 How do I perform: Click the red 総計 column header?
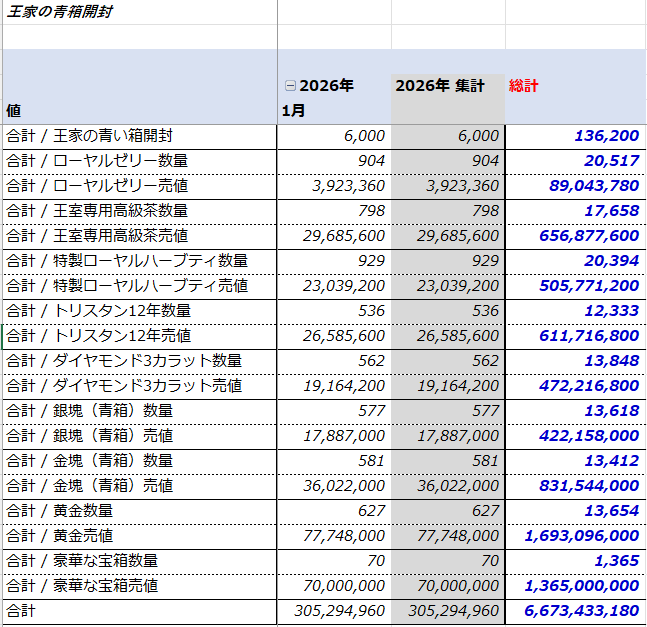523,86
